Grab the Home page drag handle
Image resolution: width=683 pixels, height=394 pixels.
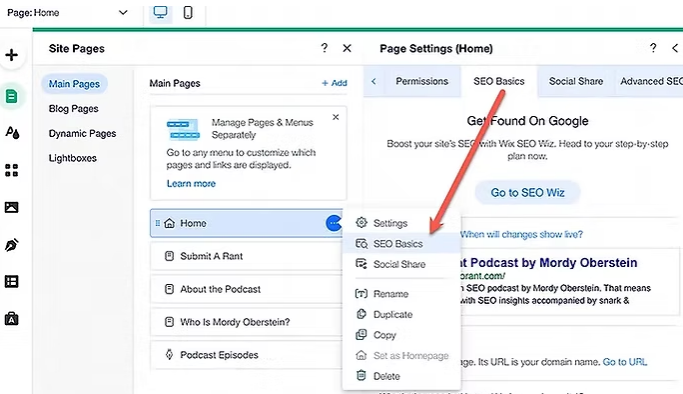(x=157, y=223)
